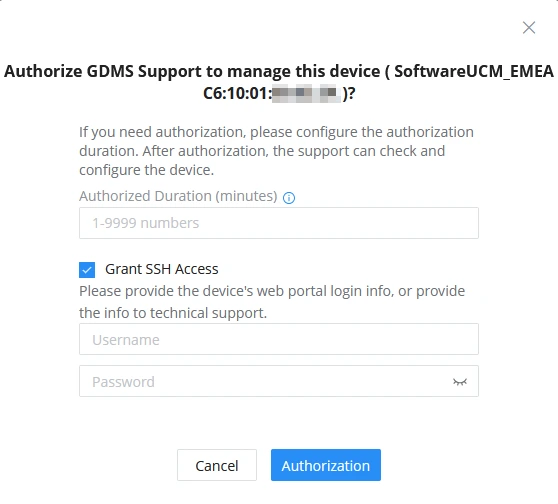Click the Grant SSH Access label text
Screen dimensions: 558x504
coord(162,269)
